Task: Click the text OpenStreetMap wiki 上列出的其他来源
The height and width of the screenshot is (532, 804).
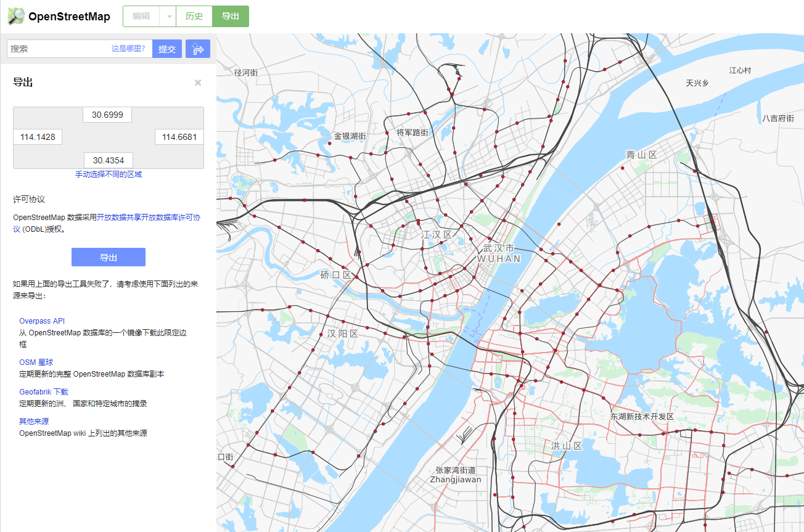Action: (x=83, y=433)
